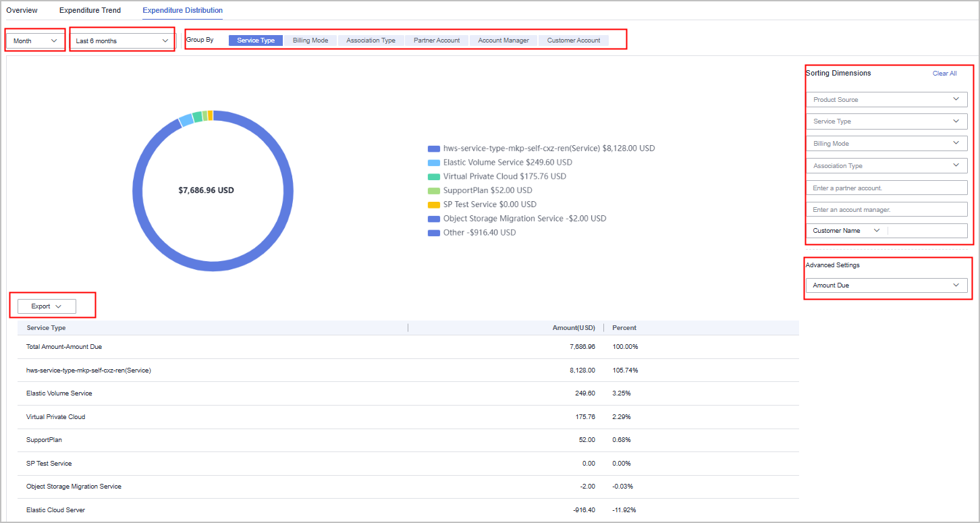Image resolution: width=980 pixels, height=523 pixels.
Task: Switch to the Overview tab
Action: (22, 11)
